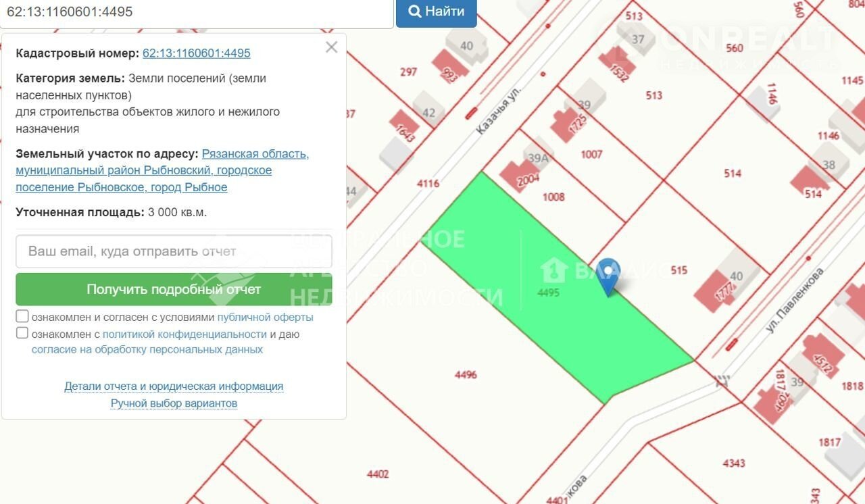Click red building 1777 on parcel 515

point(718,289)
